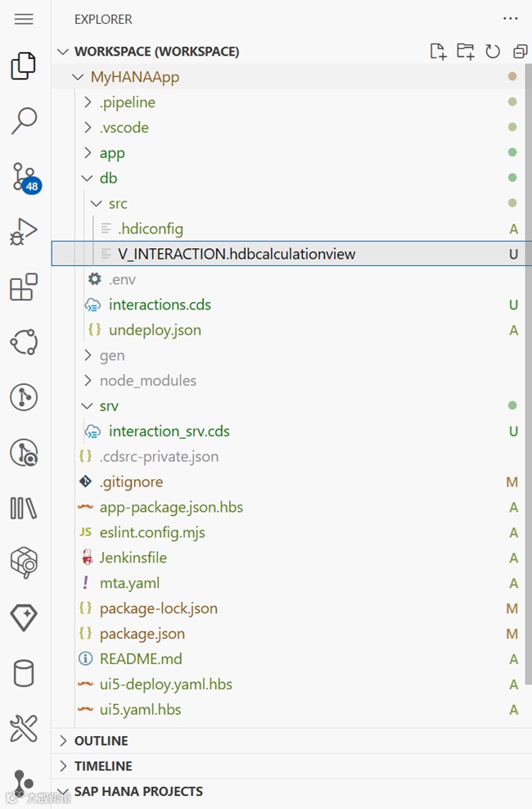The image size is (532, 809).
Task: Open the Run and Debug view
Action: coord(24,232)
